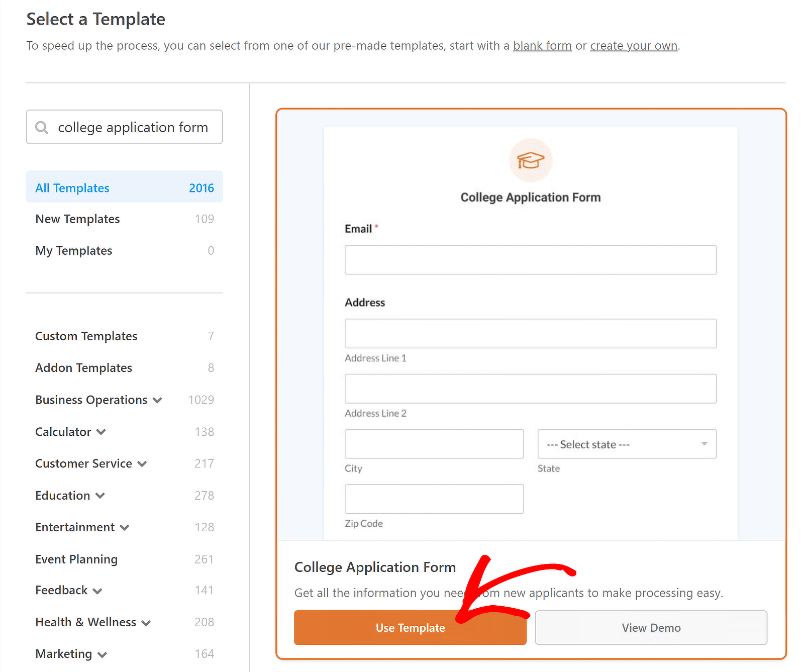Click the create your own link
Viewport: 804px width, 672px height.
(633, 46)
